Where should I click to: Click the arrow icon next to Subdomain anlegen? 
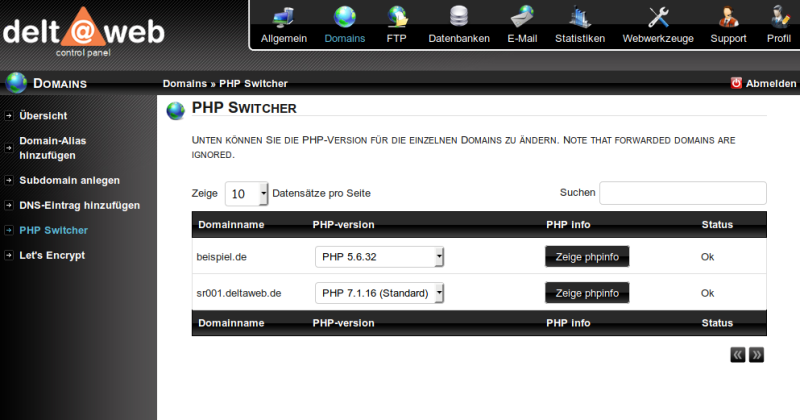pyautogui.click(x=9, y=180)
